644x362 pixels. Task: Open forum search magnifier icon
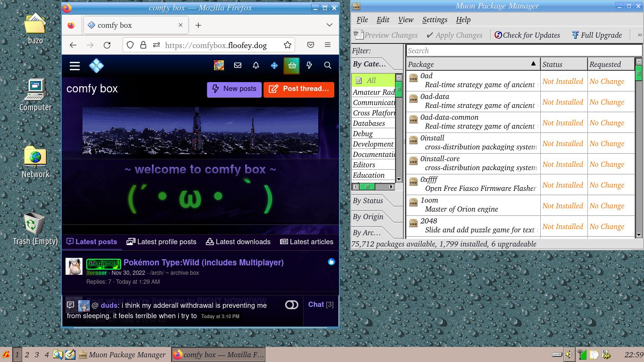click(x=328, y=66)
